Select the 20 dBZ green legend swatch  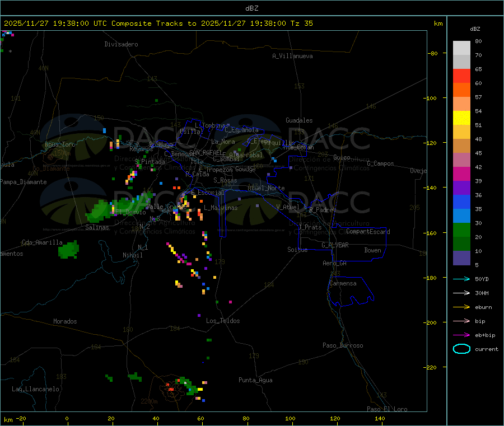(x=461, y=244)
